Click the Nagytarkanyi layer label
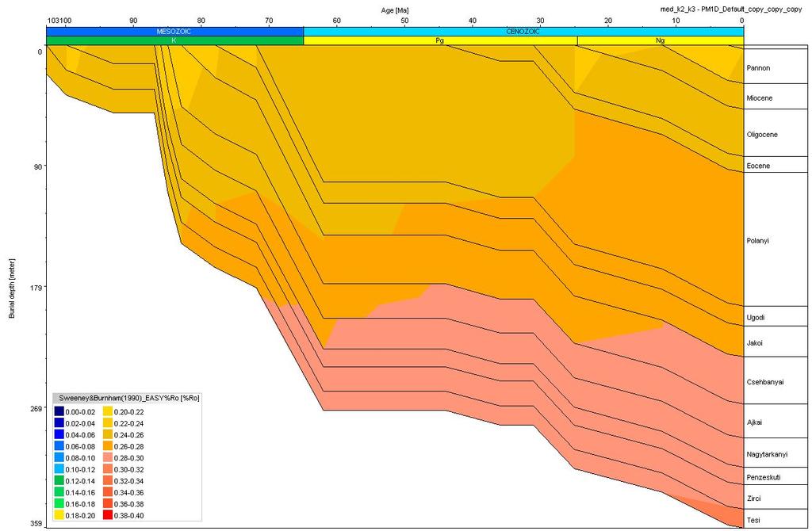The image size is (812, 531). [767, 454]
